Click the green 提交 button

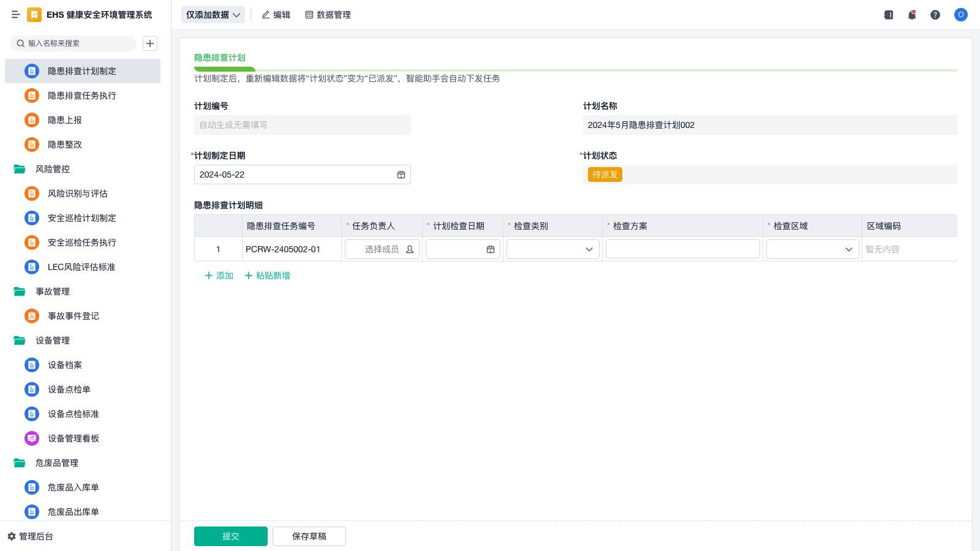[230, 536]
